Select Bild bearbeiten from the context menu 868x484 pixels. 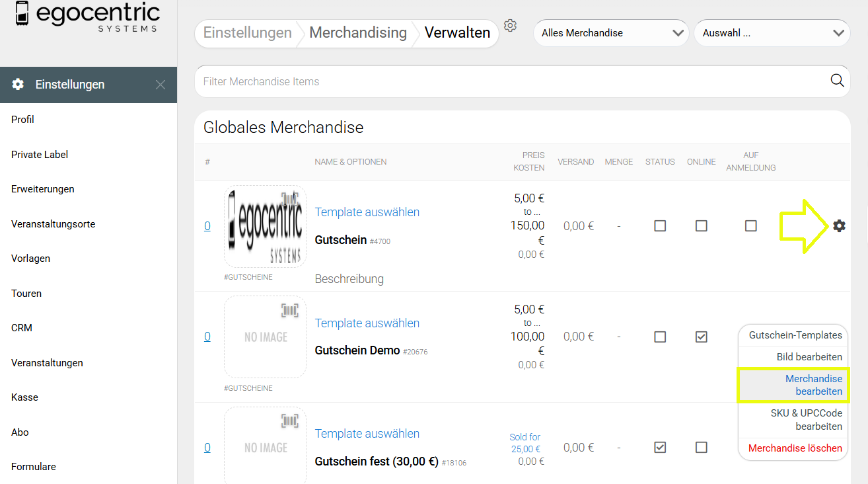[809, 357]
